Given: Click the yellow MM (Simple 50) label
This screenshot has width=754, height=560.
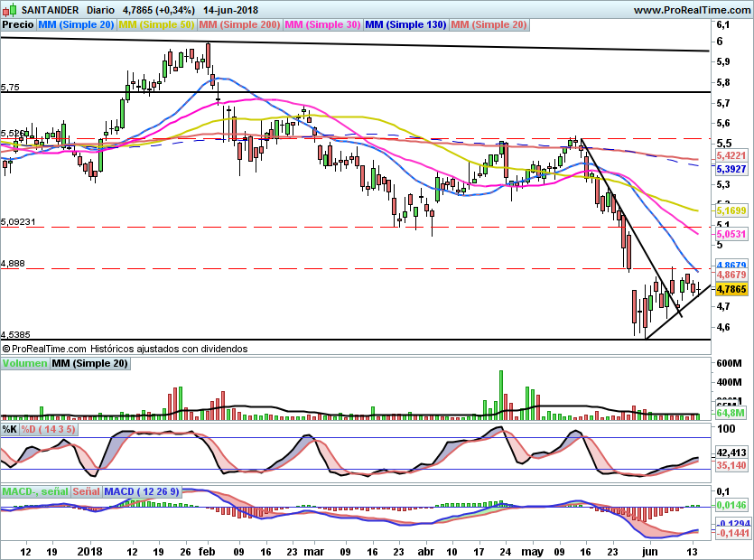Looking at the screenshot, I should 156,25.
